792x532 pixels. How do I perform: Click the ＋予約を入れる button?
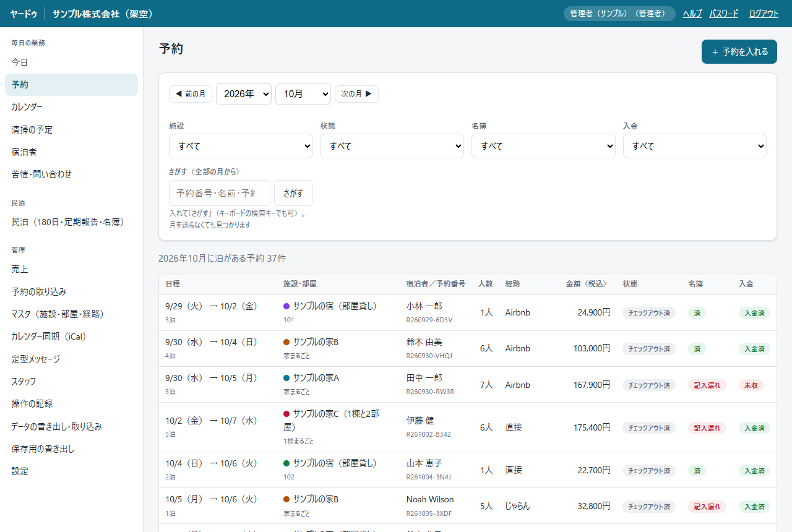[739, 52]
